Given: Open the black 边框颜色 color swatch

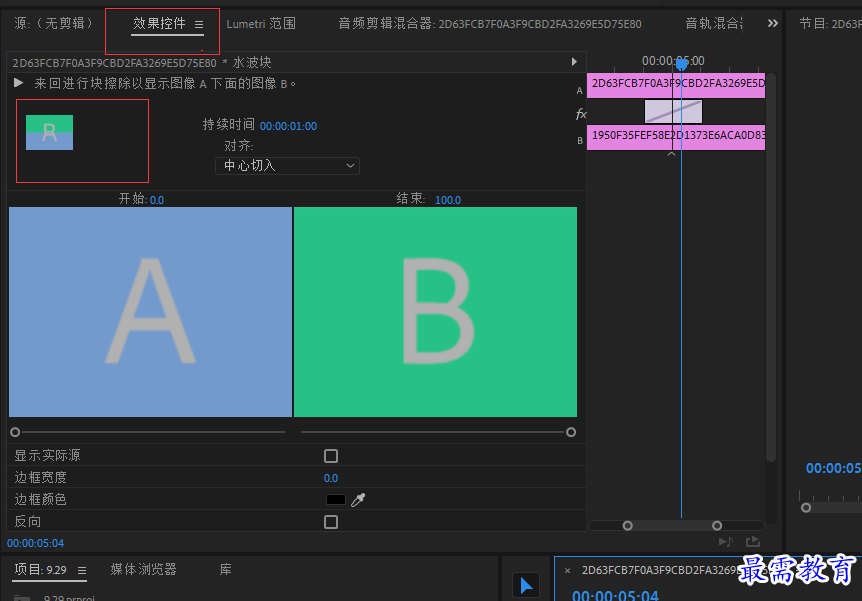Looking at the screenshot, I should [335, 499].
